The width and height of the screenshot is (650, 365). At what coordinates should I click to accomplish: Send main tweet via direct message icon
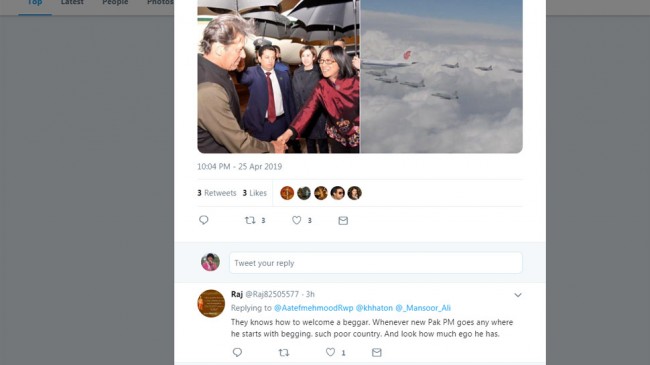343,221
